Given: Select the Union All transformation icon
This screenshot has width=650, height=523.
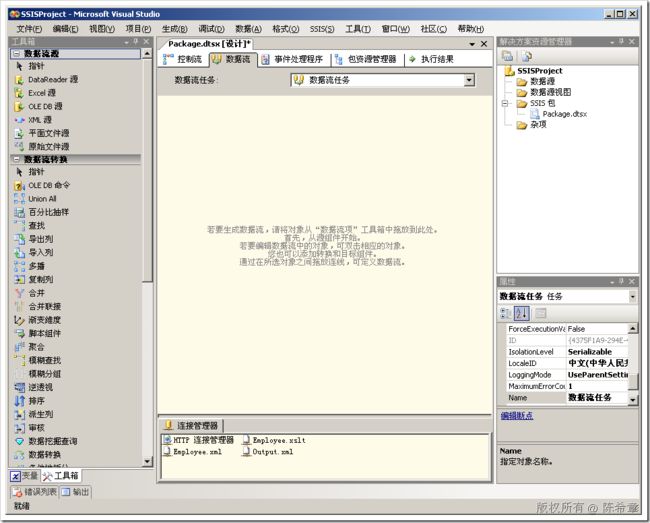Looking at the screenshot, I should tap(19, 199).
